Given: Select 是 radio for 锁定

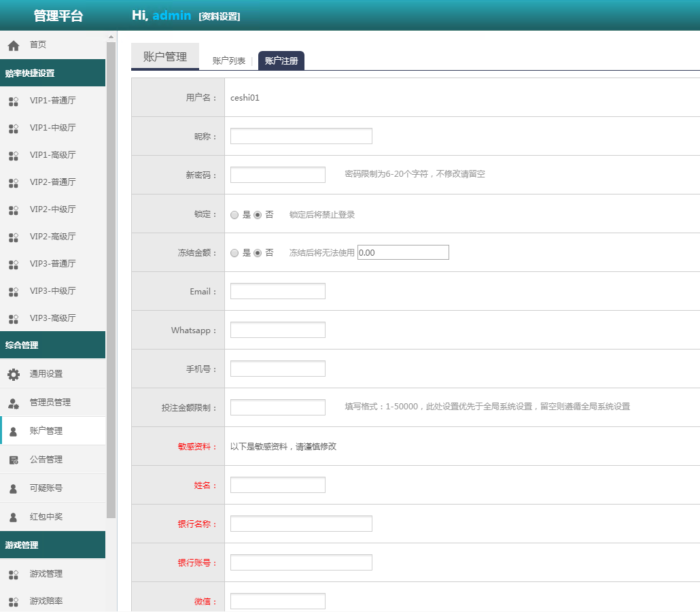Looking at the screenshot, I should (x=234, y=215).
